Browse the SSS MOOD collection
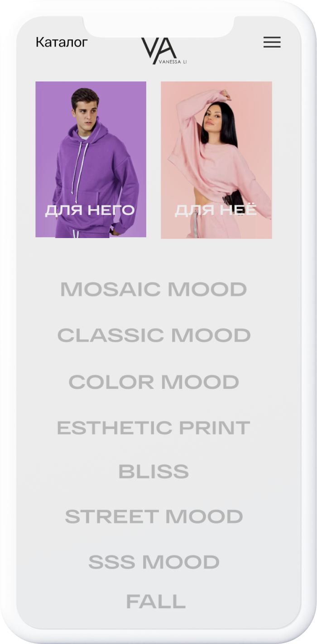This screenshot has height=644, width=317. point(154,562)
